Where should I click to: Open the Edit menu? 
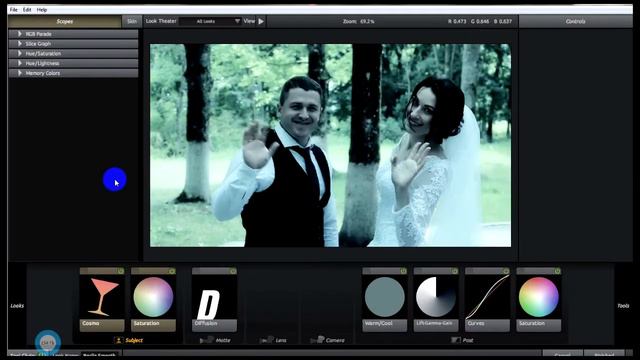[27, 9]
